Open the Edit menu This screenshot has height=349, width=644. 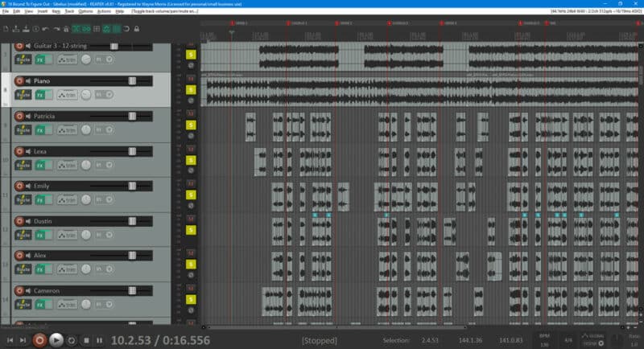pyautogui.click(x=16, y=11)
